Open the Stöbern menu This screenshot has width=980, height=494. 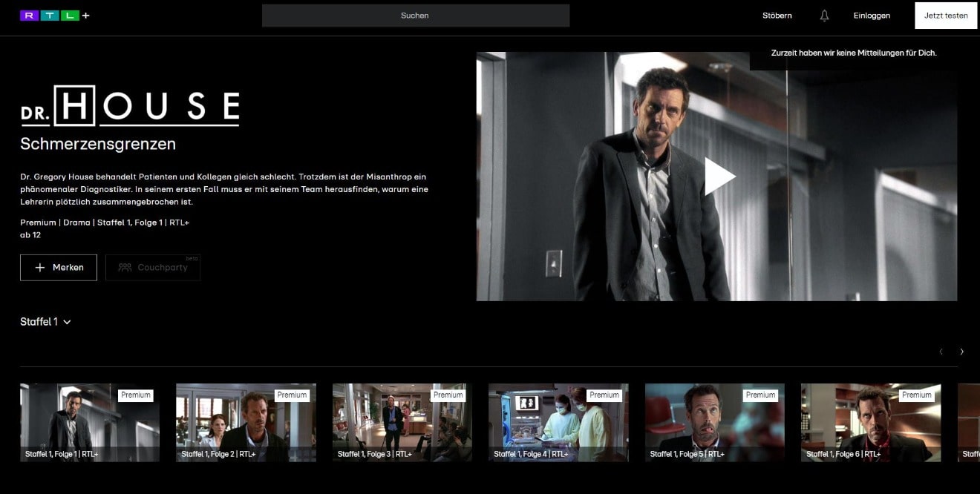pos(777,16)
